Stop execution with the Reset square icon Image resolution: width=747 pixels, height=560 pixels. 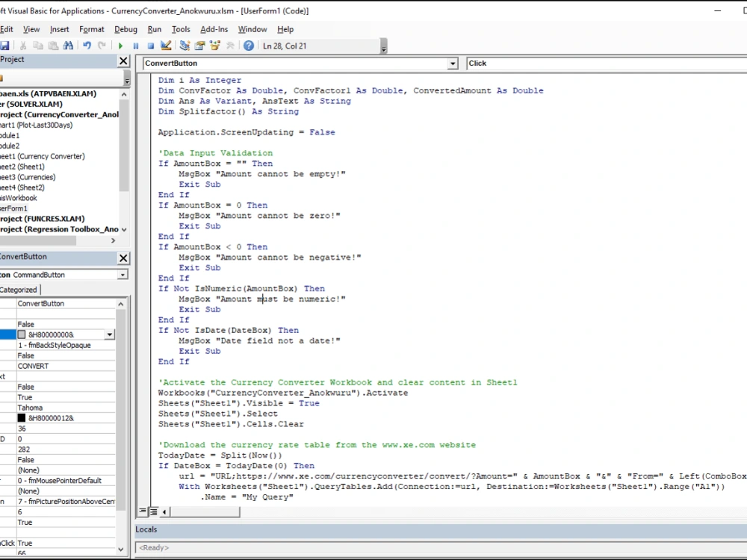[150, 46]
